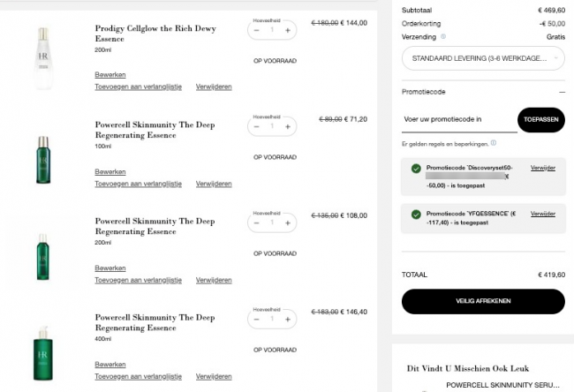574x392 pixels.
Task: Remove the 400ml Powercell Essence via Verwijderen
Action: pos(214,376)
